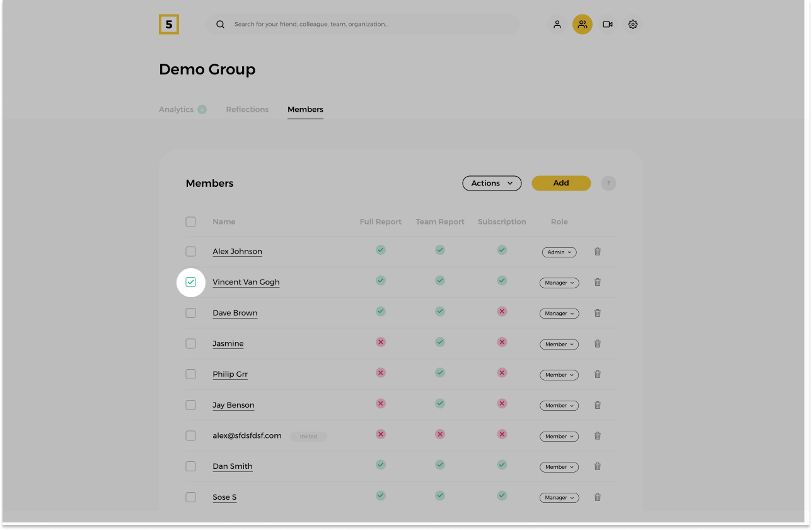Remove Dan Smith using trash icon
This screenshot has width=812, height=530.
click(597, 467)
